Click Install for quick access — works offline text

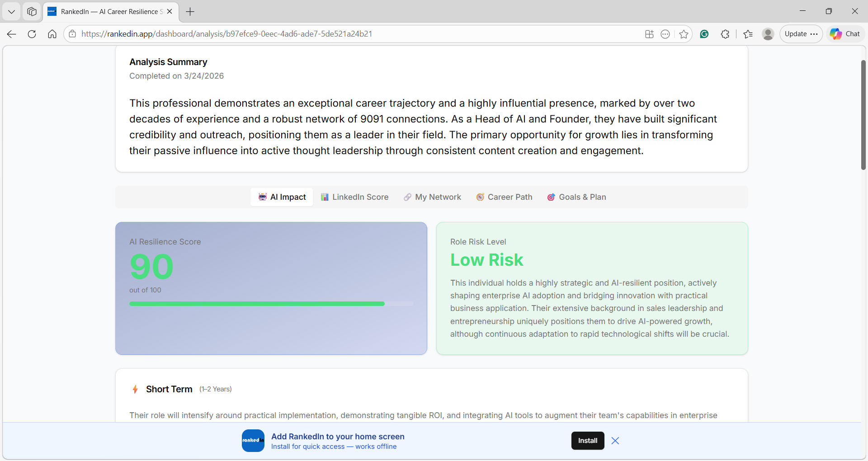pos(334,447)
